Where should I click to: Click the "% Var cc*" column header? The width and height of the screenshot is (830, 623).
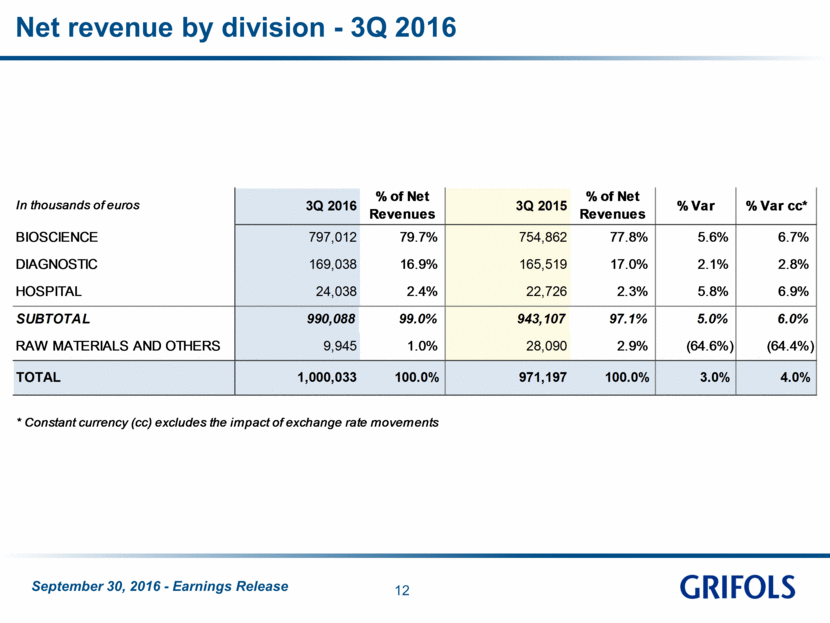point(777,206)
